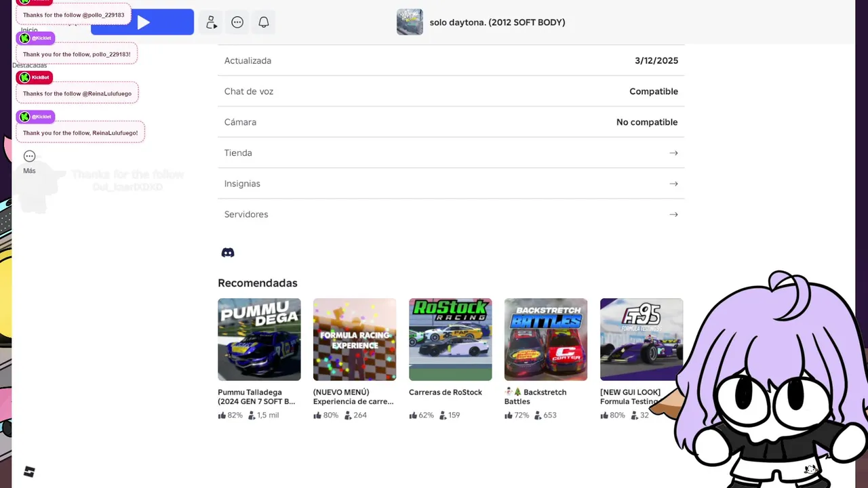Click the Chat de voz Compatible value
868x488 pixels.
point(654,91)
